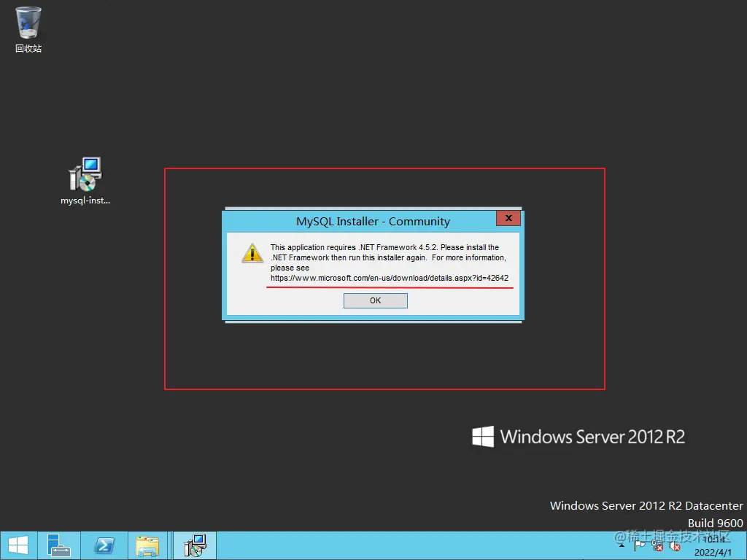Open the network status tray icon

[657, 545]
